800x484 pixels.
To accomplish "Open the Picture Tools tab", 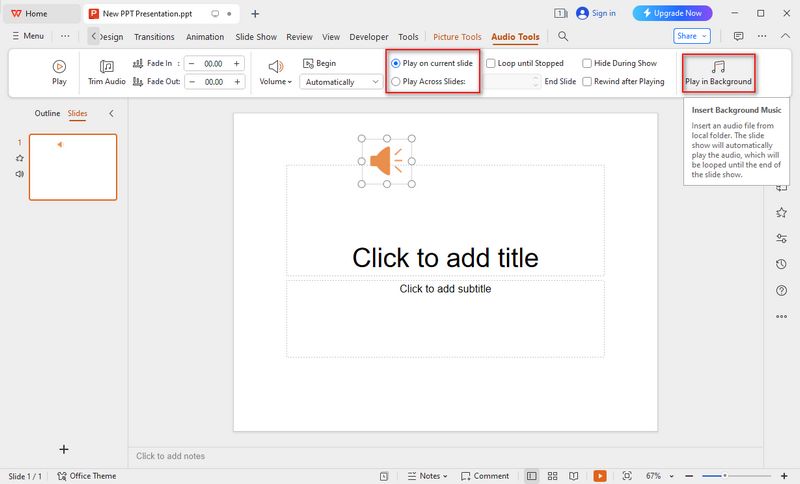I will [457, 37].
